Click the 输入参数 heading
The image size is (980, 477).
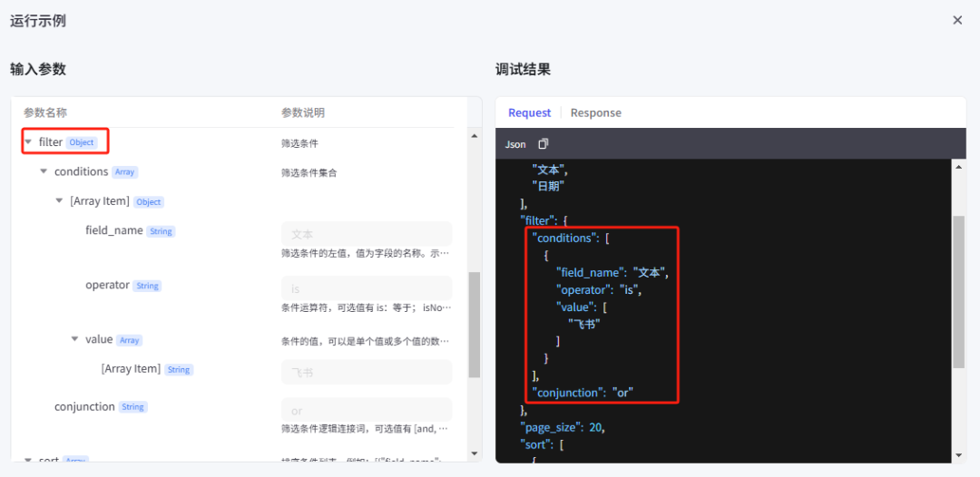(38, 69)
